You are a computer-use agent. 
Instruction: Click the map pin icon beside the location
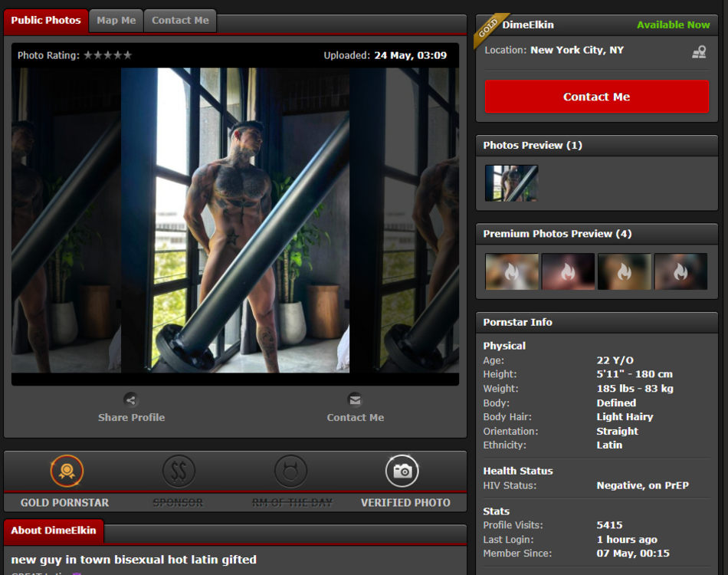pos(699,52)
